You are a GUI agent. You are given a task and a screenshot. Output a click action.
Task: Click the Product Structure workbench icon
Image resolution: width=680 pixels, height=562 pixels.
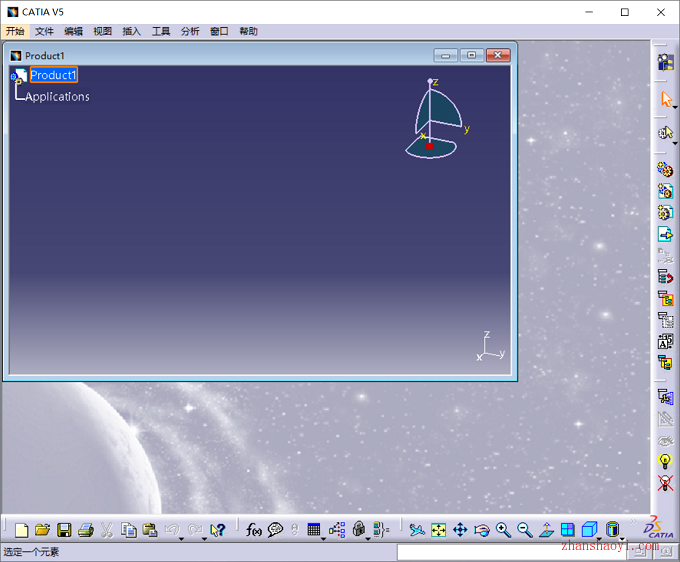coord(665,62)
